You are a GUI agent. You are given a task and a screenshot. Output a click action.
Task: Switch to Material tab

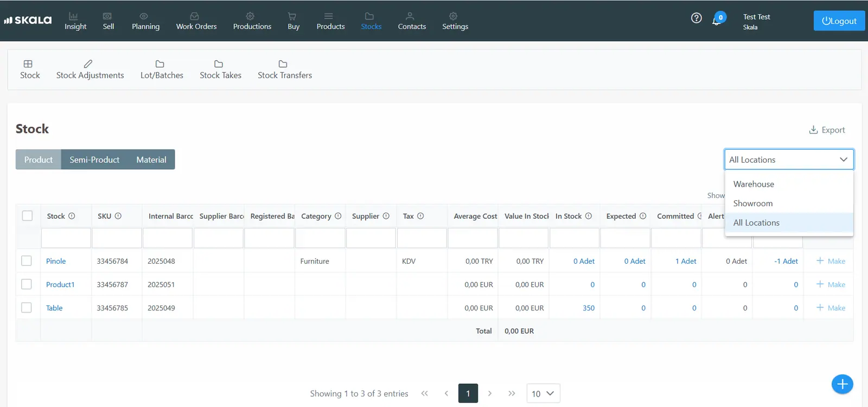(x=151, y=160)
